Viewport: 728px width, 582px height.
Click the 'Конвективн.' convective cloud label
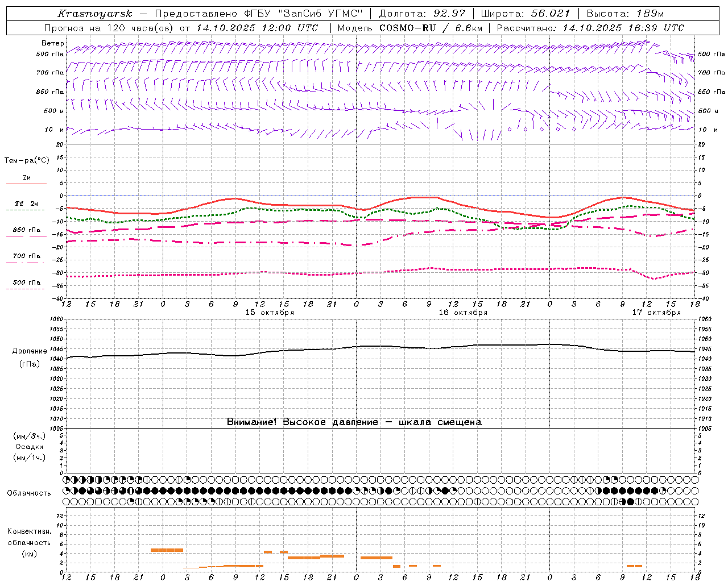pyautogui.click(x=30, y=531)
